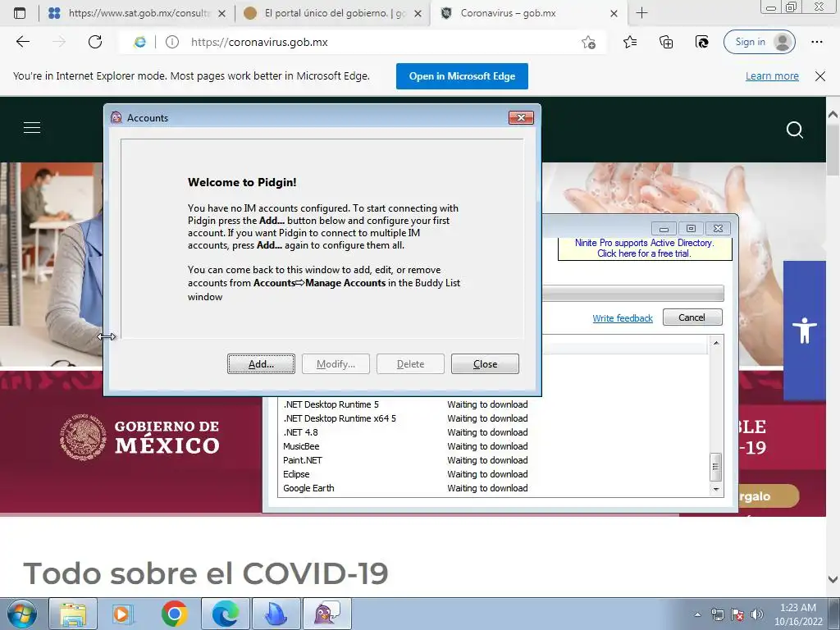The width and height of the screenshot is (840, 630).
Task: Open Windows Explorer from the taskbar
Action: pos(73,614)
